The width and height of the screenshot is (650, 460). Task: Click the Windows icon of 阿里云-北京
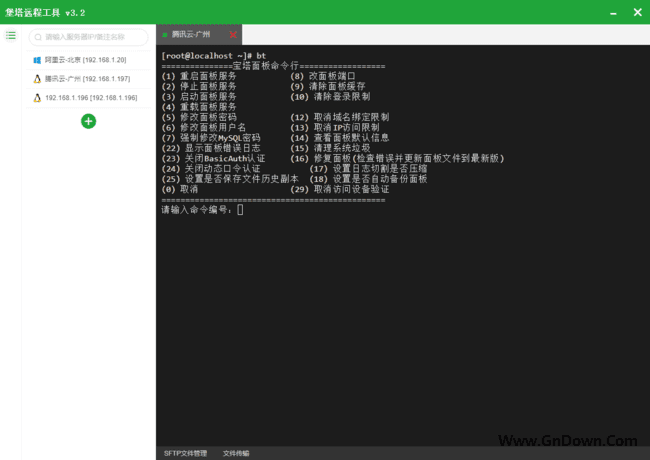coord(37,60)
